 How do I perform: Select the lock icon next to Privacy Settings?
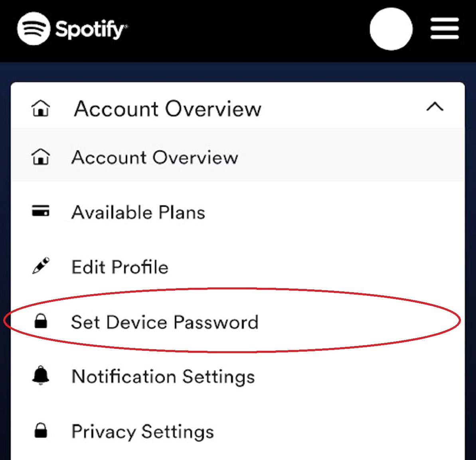pyautogui.click(x=41, y=431)
